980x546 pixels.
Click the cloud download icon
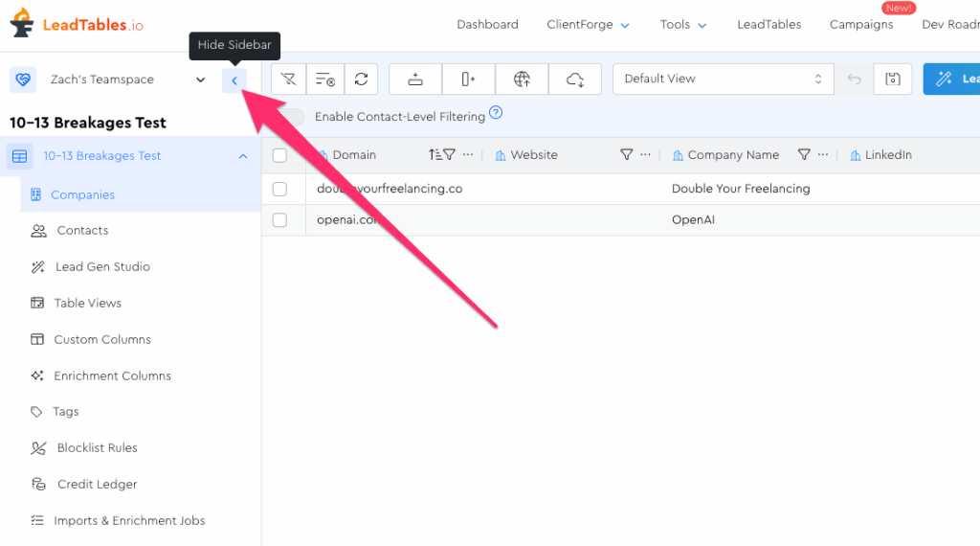point(575,80)
